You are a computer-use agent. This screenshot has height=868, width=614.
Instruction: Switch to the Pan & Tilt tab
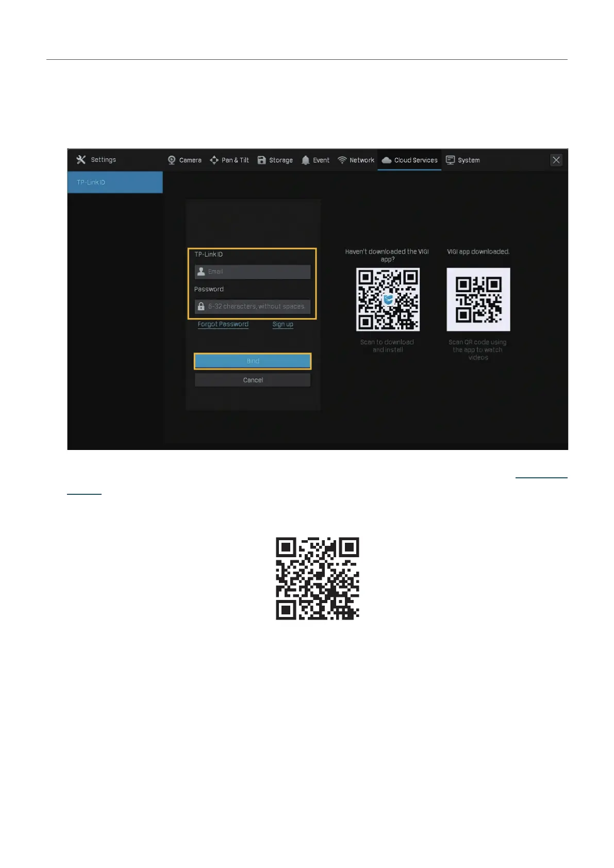229,160
